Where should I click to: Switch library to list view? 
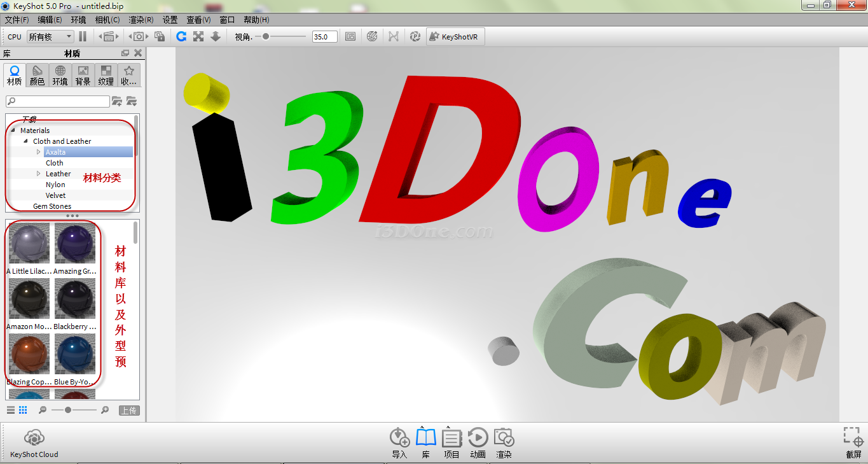click(x=11, y=410)
